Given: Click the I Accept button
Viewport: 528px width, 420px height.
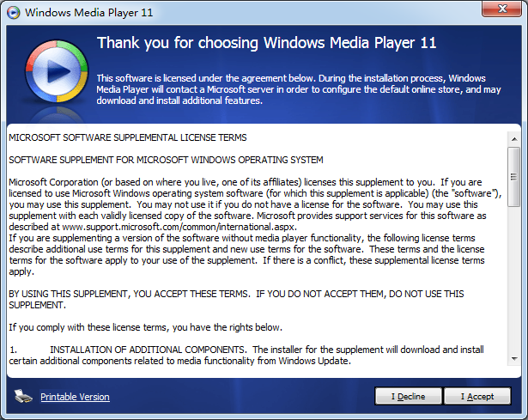Looking at the screenshot, I should [x=477, y=396].
